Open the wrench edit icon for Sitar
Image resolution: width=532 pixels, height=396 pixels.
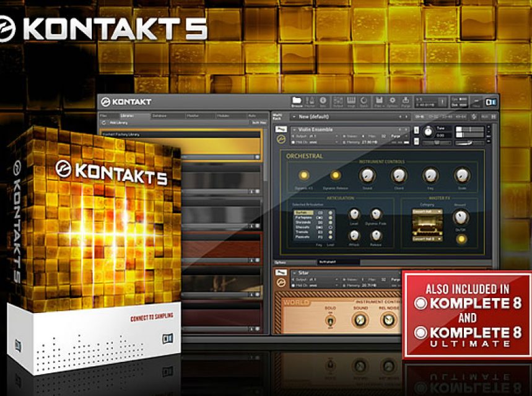click(281, 273)
